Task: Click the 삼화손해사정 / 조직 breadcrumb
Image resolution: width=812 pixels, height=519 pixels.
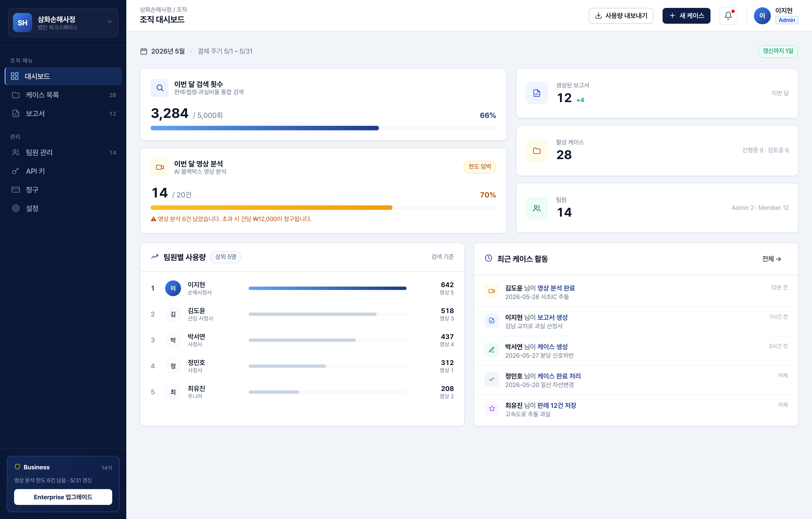Action: pyautogui.click(x=163, y=9)
